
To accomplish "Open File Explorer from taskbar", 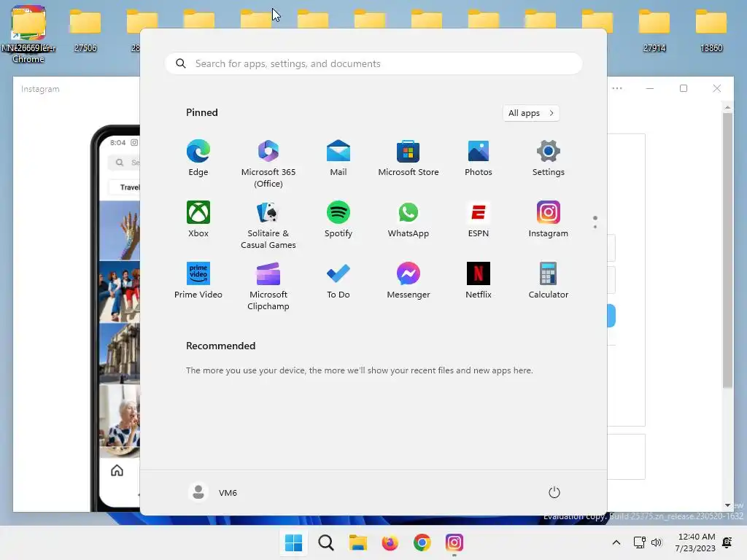I will coord(357,542).
